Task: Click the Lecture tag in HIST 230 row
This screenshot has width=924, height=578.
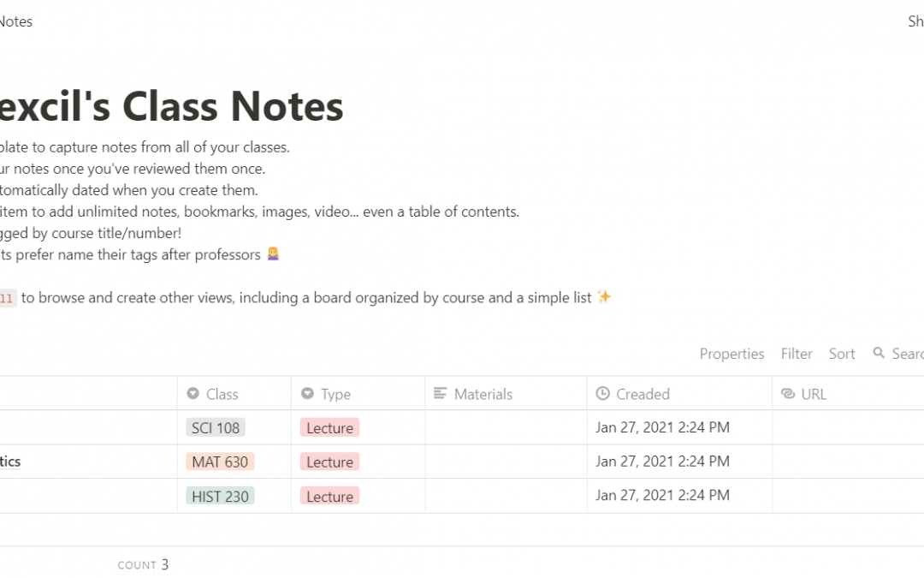Action: coord(329,496)
